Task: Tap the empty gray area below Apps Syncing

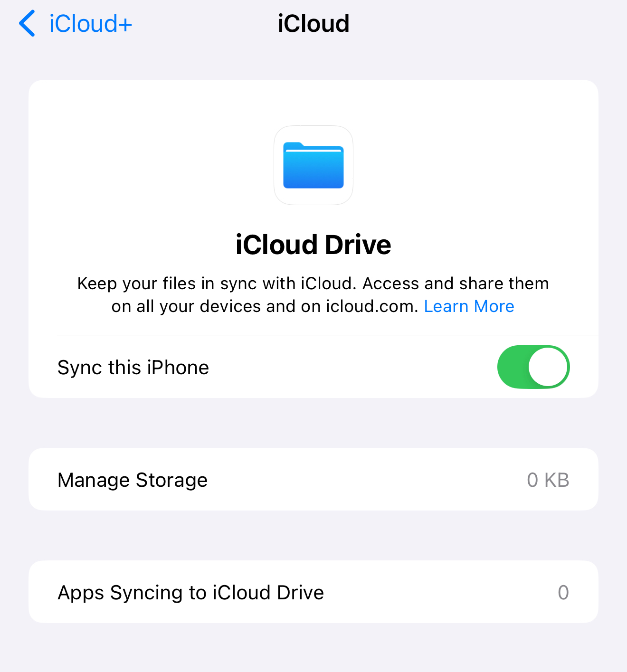Action: 313,648
